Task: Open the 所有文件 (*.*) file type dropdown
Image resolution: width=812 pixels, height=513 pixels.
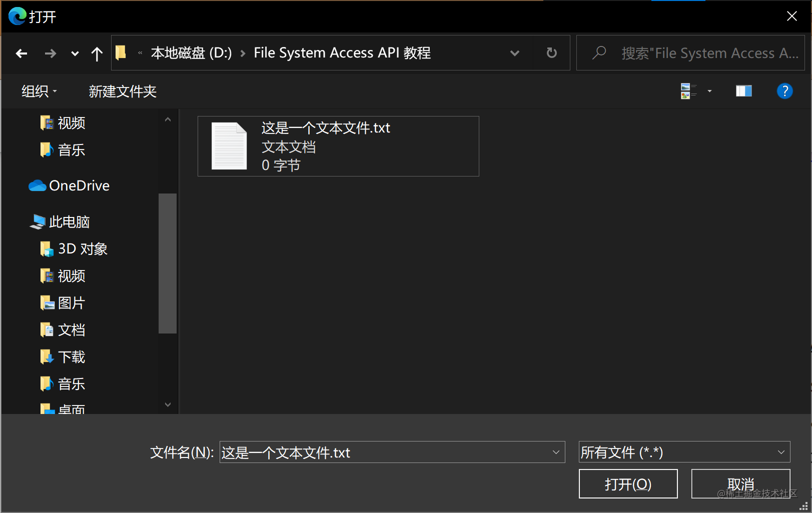Action: [x=683, y=452]
